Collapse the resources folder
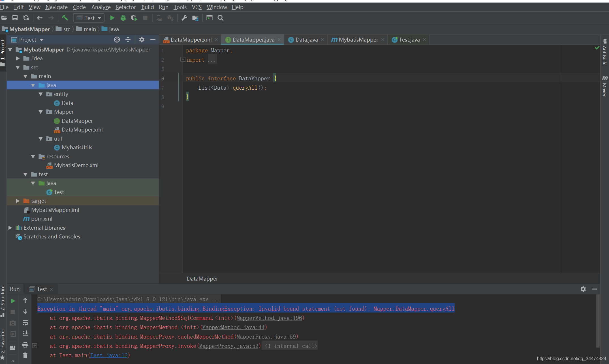Screen dimensions: 609x364 (33, 157)
